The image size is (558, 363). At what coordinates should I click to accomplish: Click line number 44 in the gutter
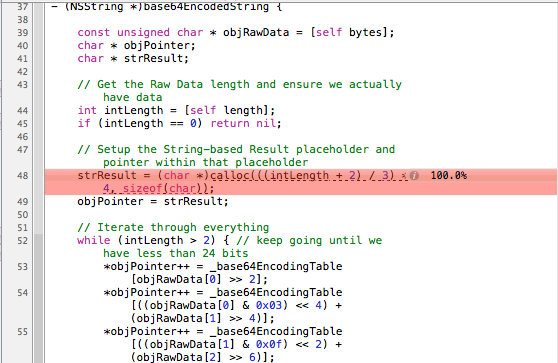[x=22, y=111]
